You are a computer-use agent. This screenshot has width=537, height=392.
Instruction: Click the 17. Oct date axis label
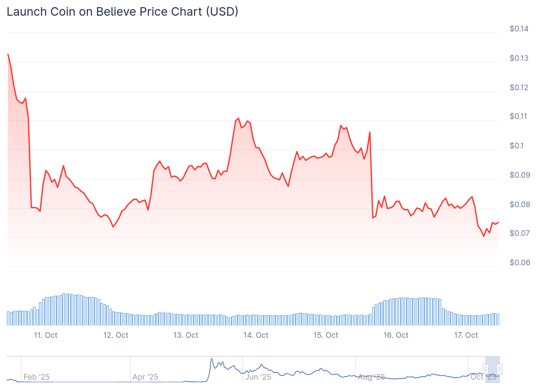(x=466, y=335)
